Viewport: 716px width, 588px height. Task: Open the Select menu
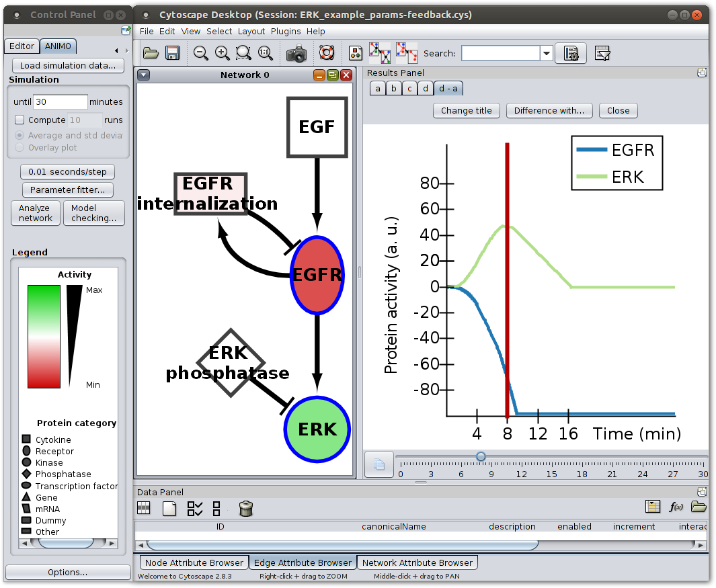click(x=219, y=31)
